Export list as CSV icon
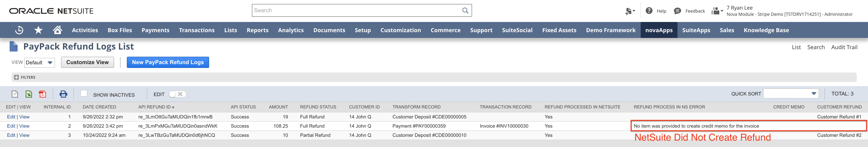This screenshot has height=147, width=868. click(x=15, y=94)
